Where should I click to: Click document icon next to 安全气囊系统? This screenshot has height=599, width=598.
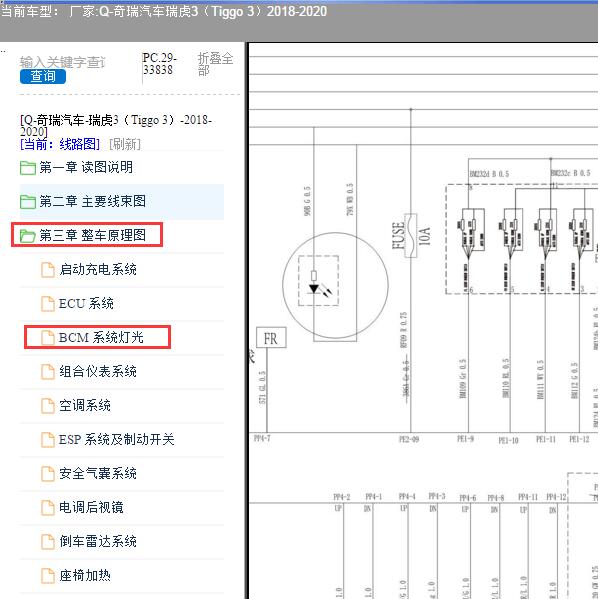point(48,474)
